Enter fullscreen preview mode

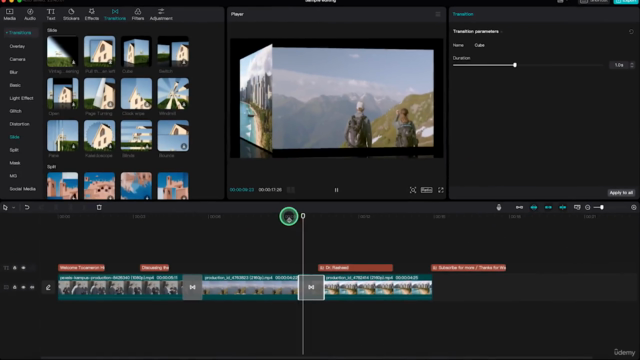click(441, 190)
